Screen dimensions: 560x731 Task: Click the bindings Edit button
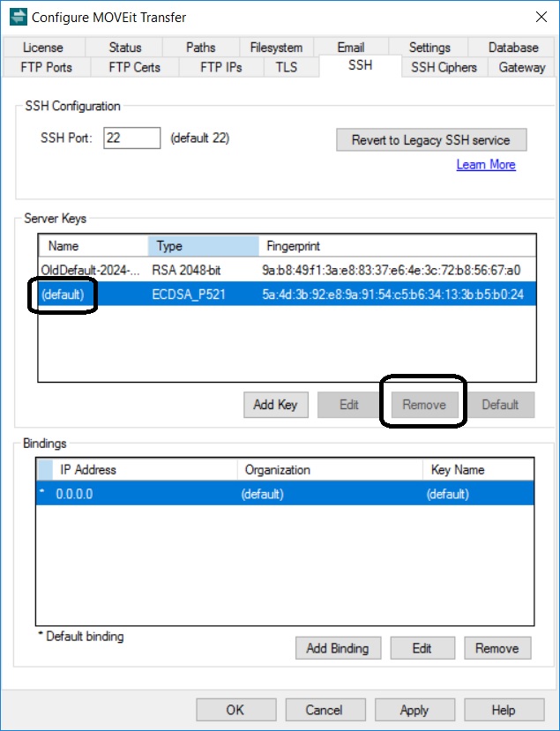(422, 648)
